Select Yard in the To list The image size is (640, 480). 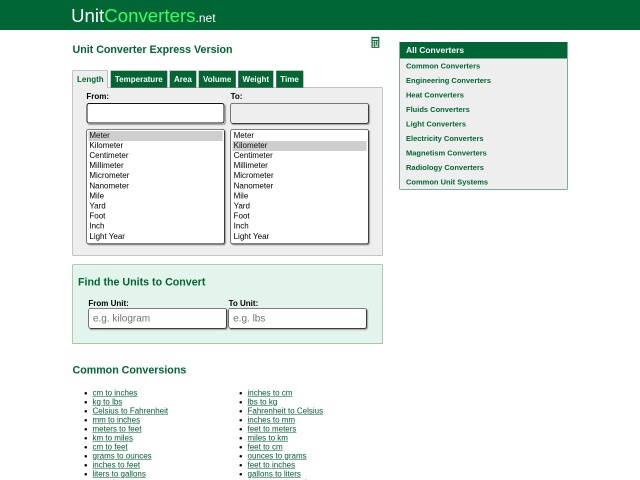pyautogui.click(x=299, y=206)
